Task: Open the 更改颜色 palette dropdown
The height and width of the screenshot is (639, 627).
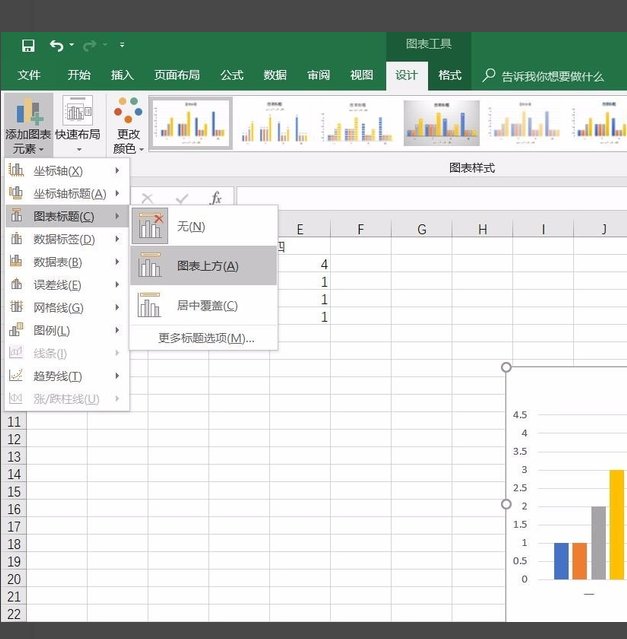Action: click(128, 125)
